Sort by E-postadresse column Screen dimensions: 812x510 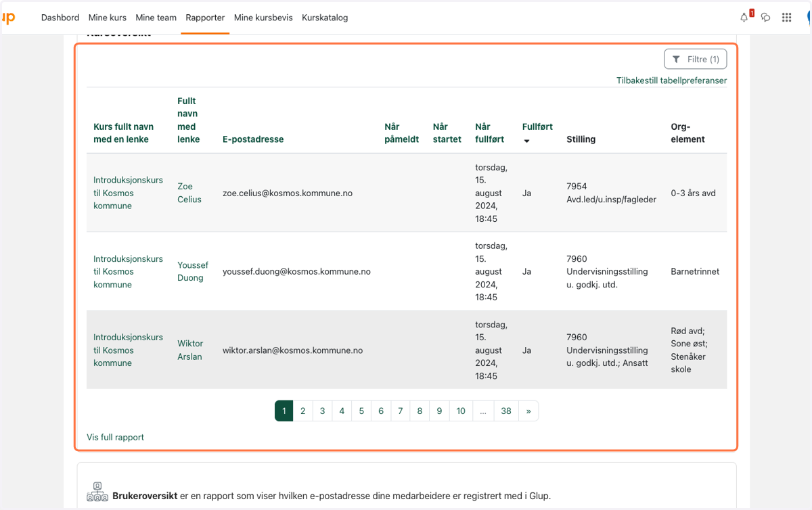point(253,139)
